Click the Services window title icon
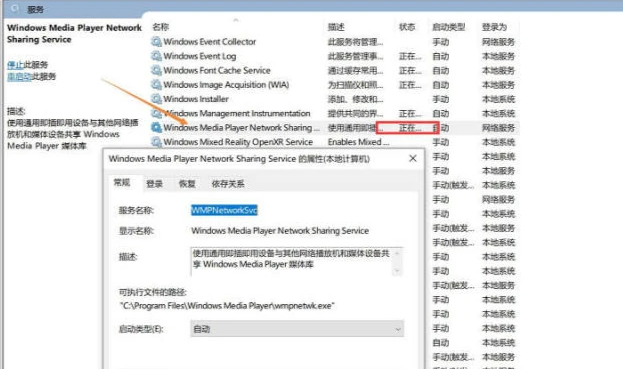Viewport: 623px width, 369px height. coord(15,9)
